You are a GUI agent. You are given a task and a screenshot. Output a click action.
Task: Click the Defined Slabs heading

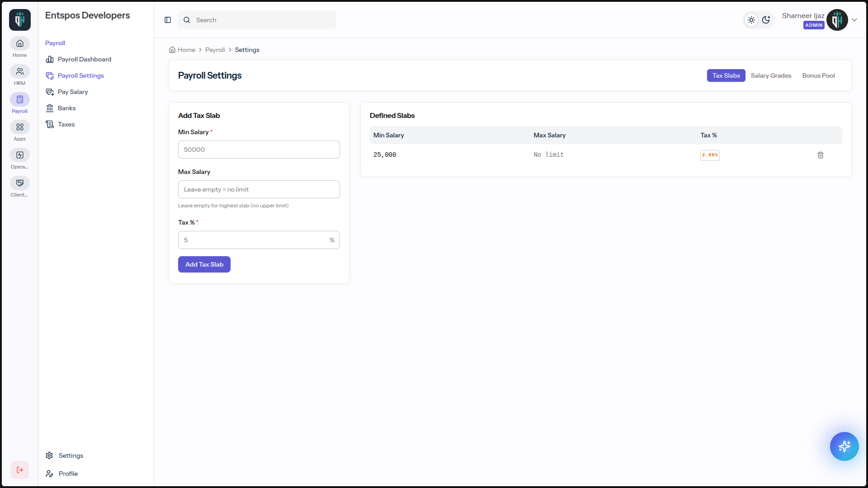(x=392, y=116)
